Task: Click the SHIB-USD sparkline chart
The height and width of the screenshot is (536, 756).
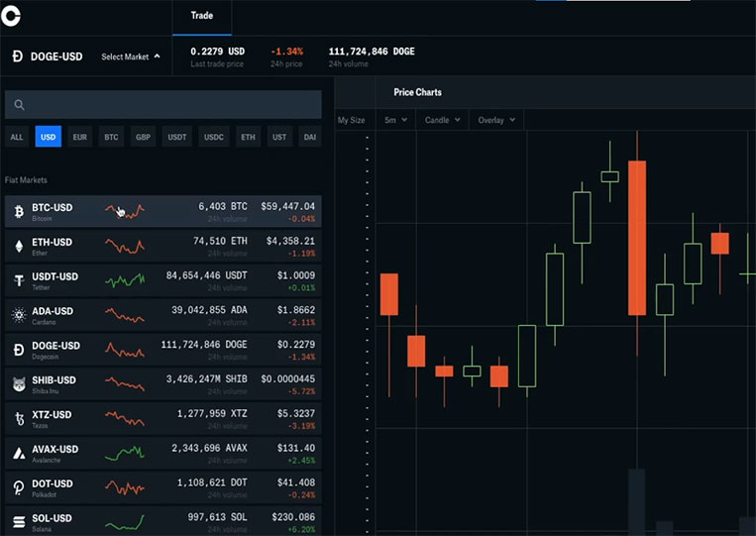Action: click(x=125, y=383)
